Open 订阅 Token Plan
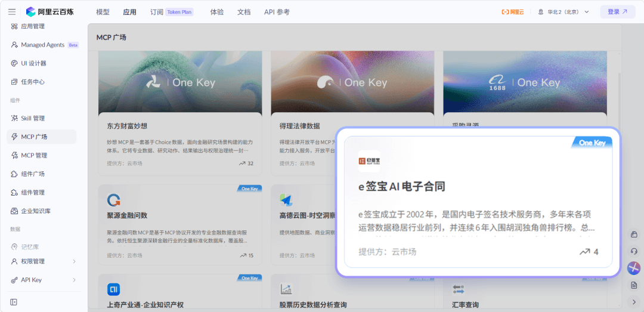Screen dimensions: 644x312 [x=172, y=12]
